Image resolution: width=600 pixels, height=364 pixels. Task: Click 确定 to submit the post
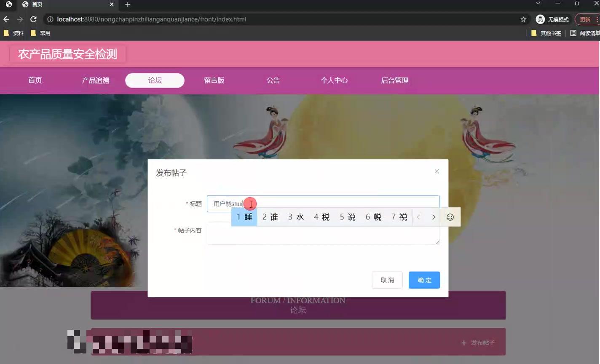[424, 280]
